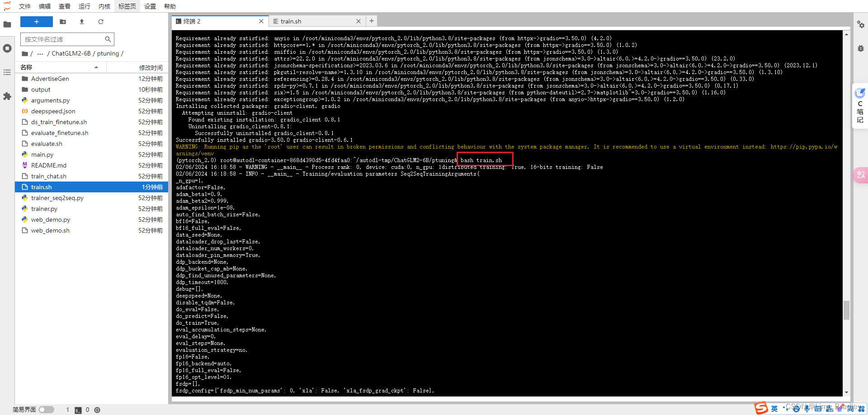
Task: Select trainer.py file
Action: point(92,209)
